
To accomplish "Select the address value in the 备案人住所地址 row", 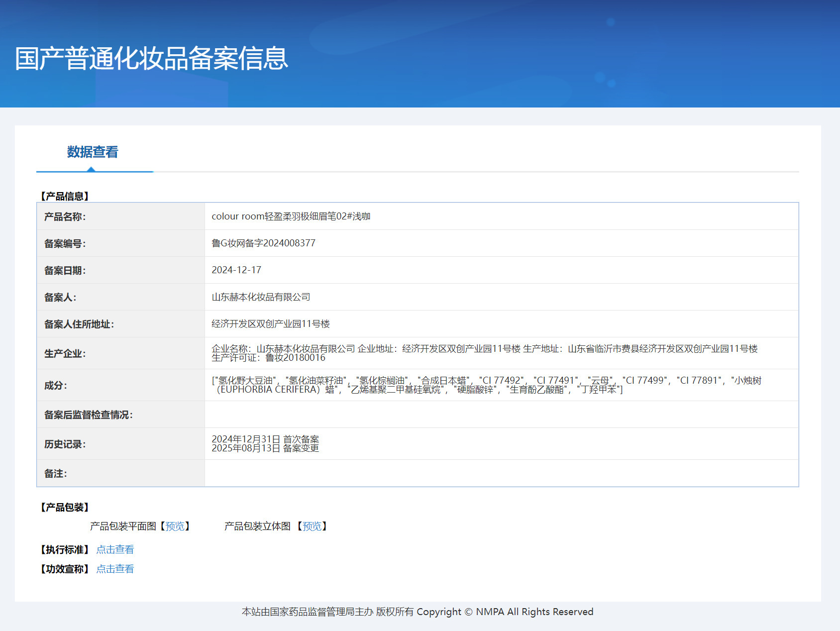I will pyautogui.click(x=271, y=323).
